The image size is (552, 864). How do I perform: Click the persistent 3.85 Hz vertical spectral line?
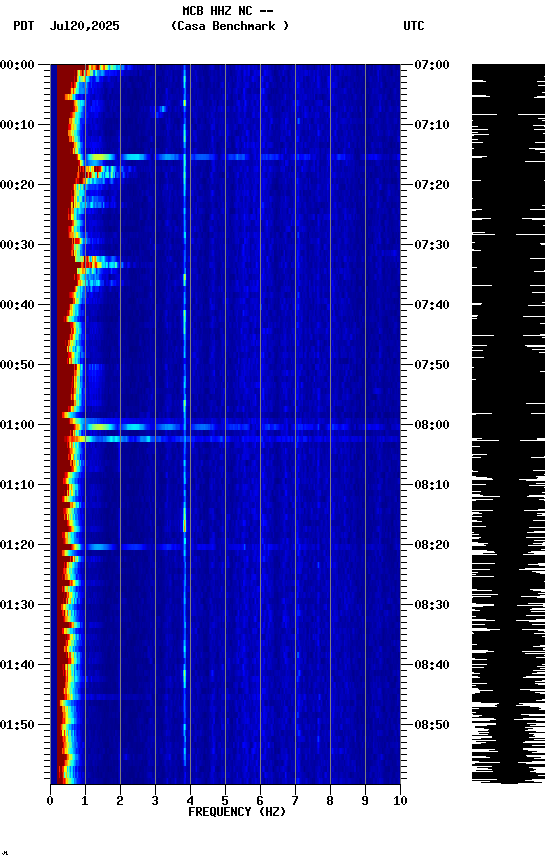pyautogui.click(x=185, y=416)
